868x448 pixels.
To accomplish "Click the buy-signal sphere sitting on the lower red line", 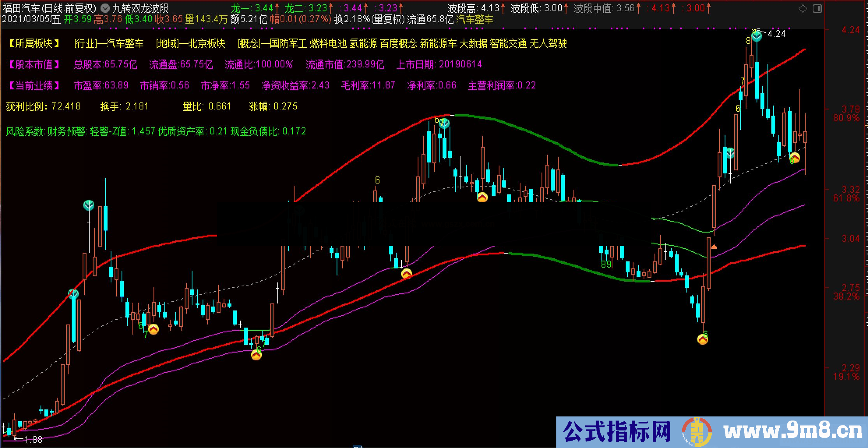I will click(x=407, y=274).
